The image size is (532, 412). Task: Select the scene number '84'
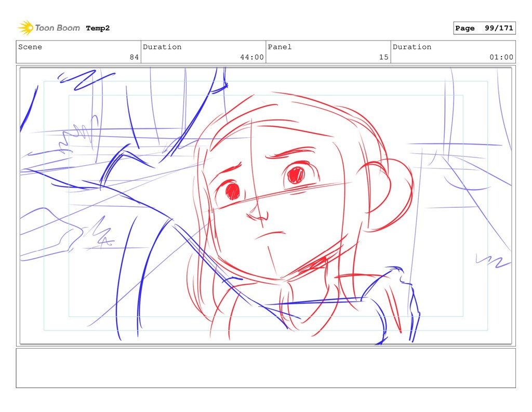pos(135,57)
